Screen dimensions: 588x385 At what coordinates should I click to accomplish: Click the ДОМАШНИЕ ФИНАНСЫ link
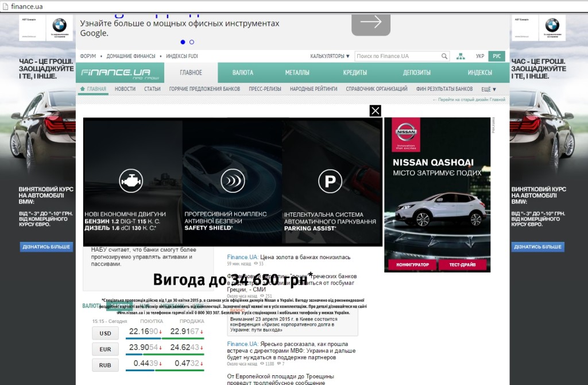tap(131, 56)
